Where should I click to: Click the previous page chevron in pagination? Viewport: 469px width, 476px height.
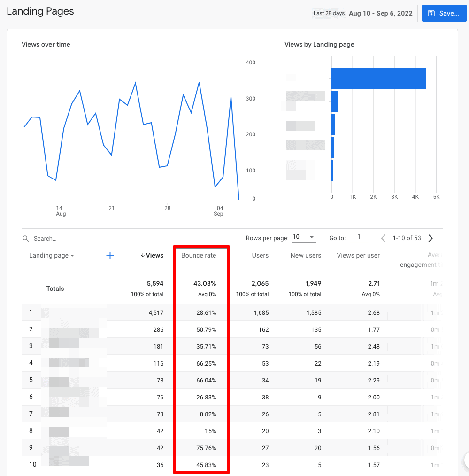point(383,238)
